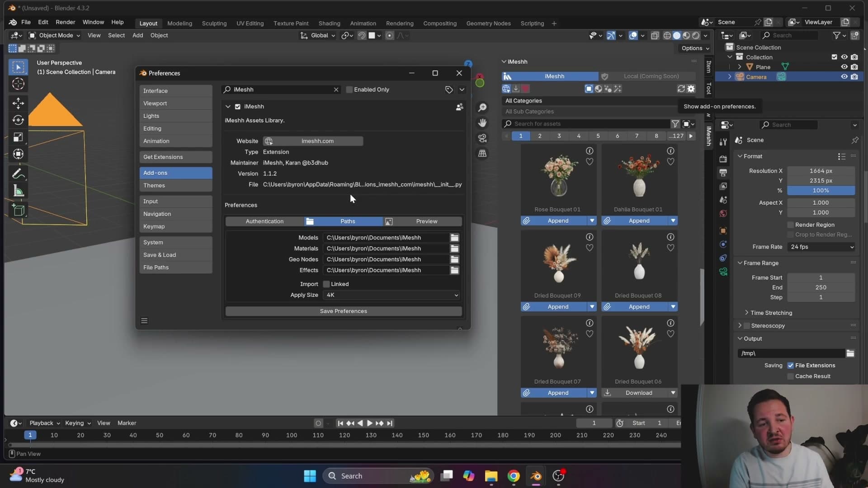Open Get Extensions in preferences

[x=175, y=157]
